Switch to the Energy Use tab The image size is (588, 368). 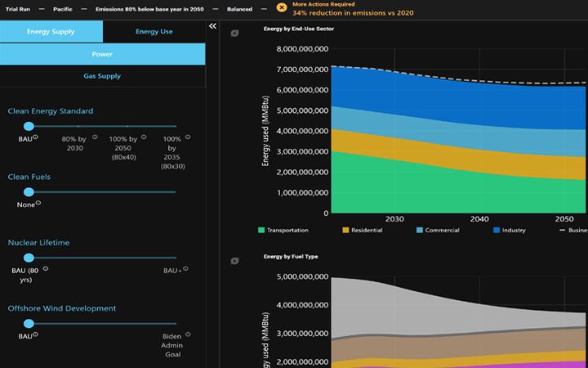[x=154, y=32]
